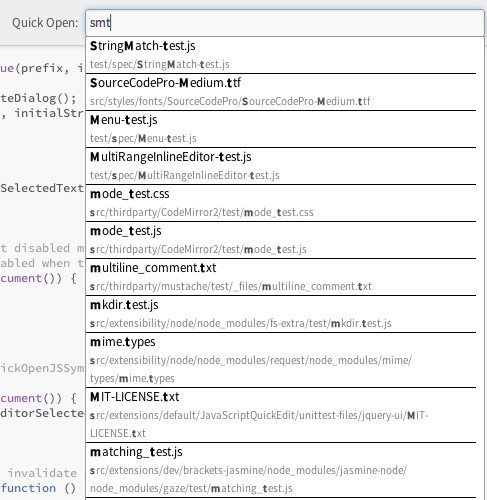The width and height of the screenshot is (487, 500).
Task: Open Menu-test.js from the results
Action: click(x=281, y=129)
